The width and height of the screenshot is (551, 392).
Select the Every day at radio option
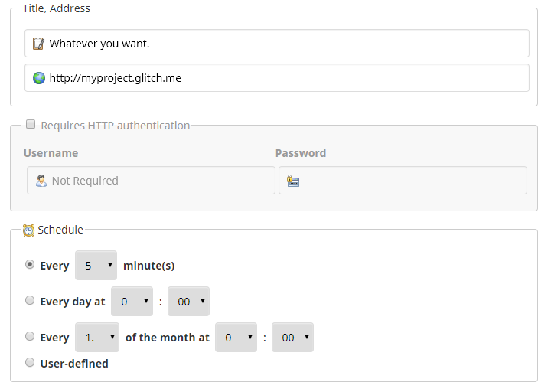[x=30, y=301]
